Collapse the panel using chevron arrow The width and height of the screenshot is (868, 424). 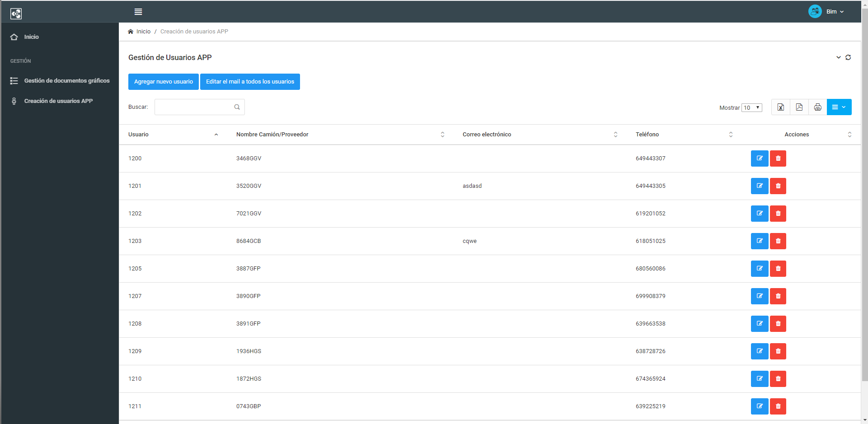(x=838, y=57)
